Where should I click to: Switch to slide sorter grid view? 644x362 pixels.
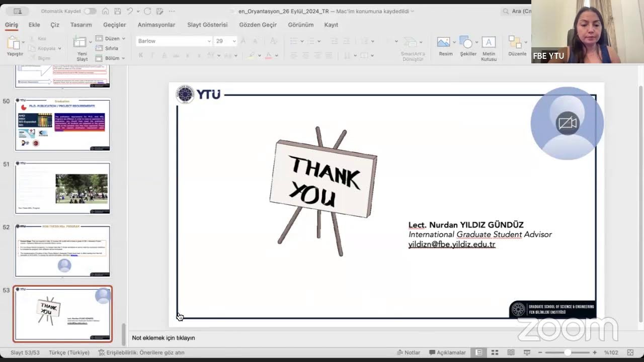click(x=495, y=352)
